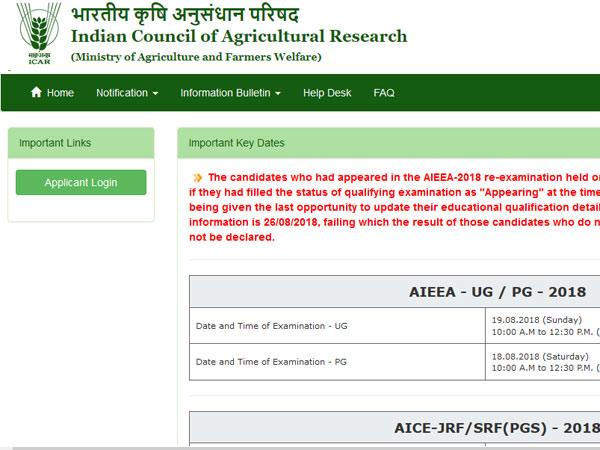Open the Help Desk menu item
Viewport: 600px width, 450px height.
point(327,93)
